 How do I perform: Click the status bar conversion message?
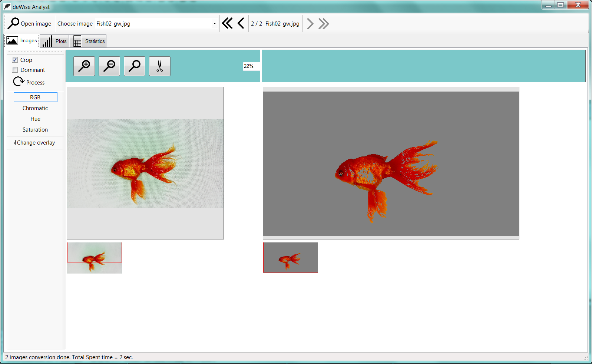tap(69, 357)
